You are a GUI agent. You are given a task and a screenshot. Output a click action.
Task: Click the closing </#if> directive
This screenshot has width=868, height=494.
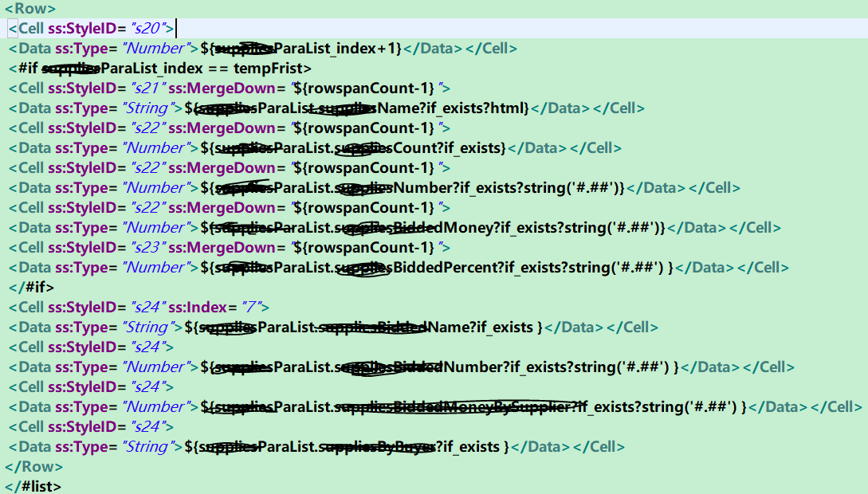[32, 288]
